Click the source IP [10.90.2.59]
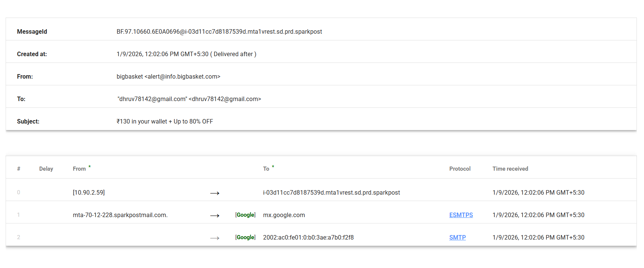Viewport: 644px width, 268px height. pos(89,192)
